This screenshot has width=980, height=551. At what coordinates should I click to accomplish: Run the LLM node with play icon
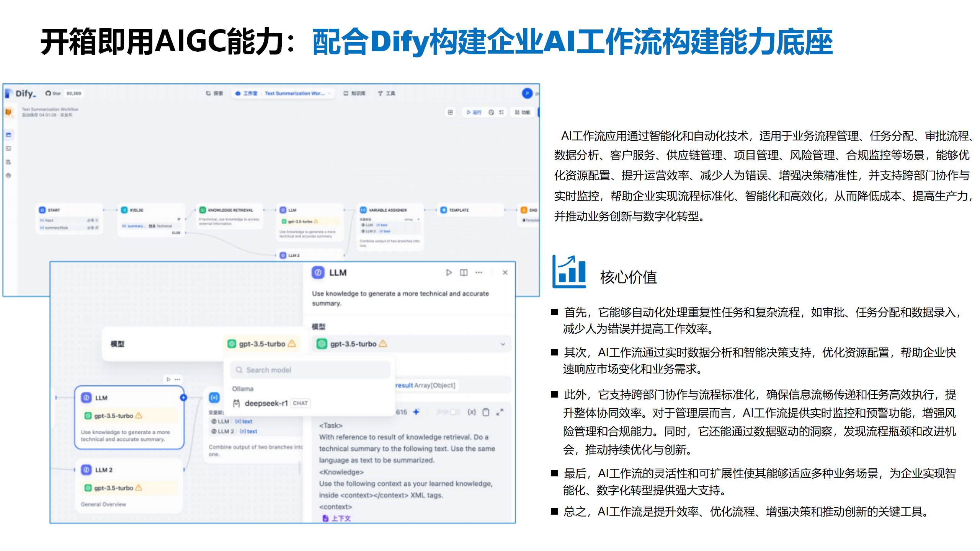[449, 272]
